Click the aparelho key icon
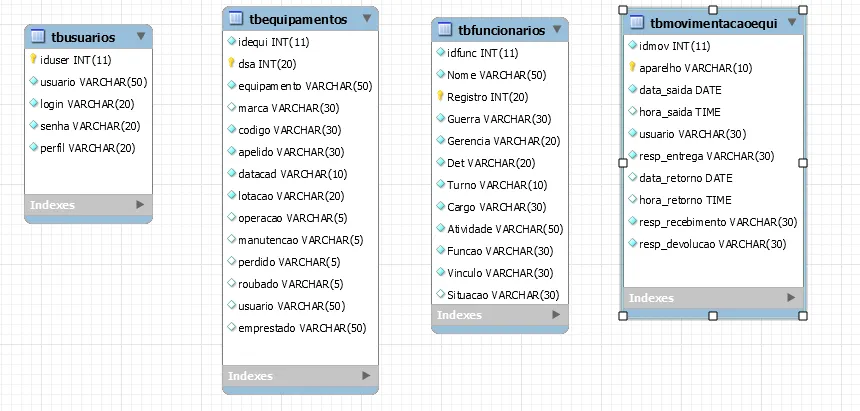The image size is (860, 411). pos(632,68)
